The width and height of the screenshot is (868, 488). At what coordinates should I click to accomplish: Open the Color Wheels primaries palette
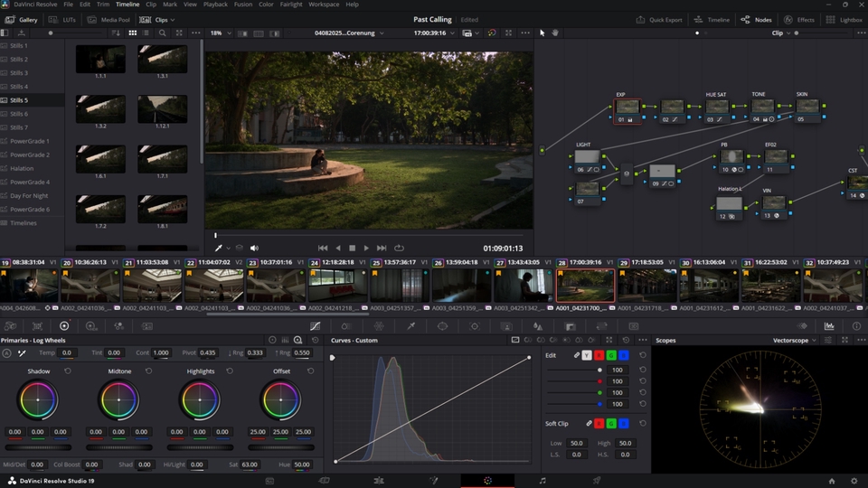click(x=64, y=326)
